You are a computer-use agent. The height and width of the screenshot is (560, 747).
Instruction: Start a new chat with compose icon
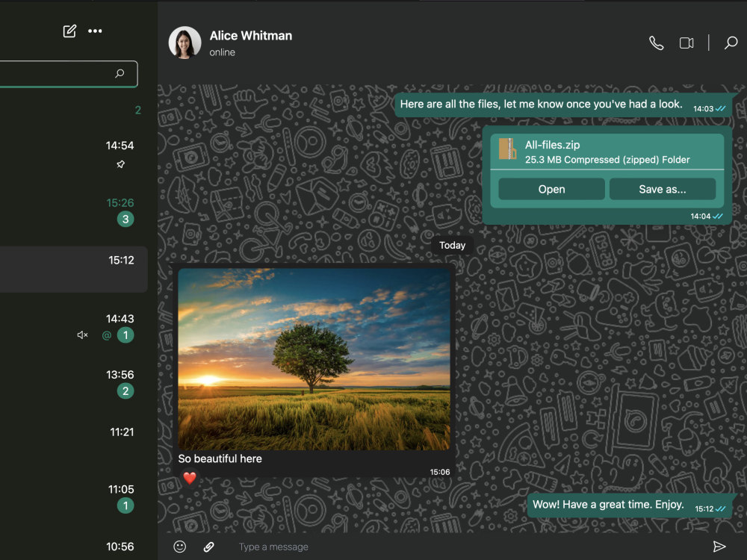point(69,31)
